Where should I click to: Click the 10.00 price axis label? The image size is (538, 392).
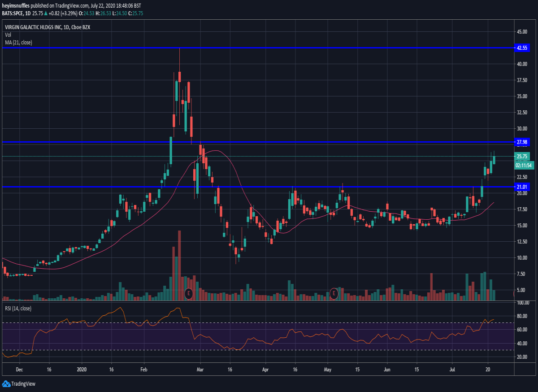521,258
